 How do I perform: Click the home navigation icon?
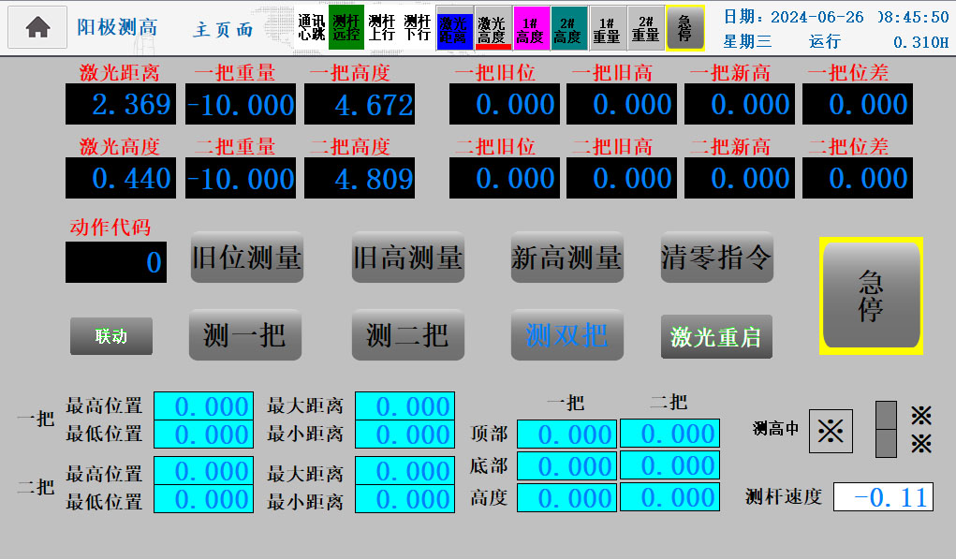click(37, 26)
